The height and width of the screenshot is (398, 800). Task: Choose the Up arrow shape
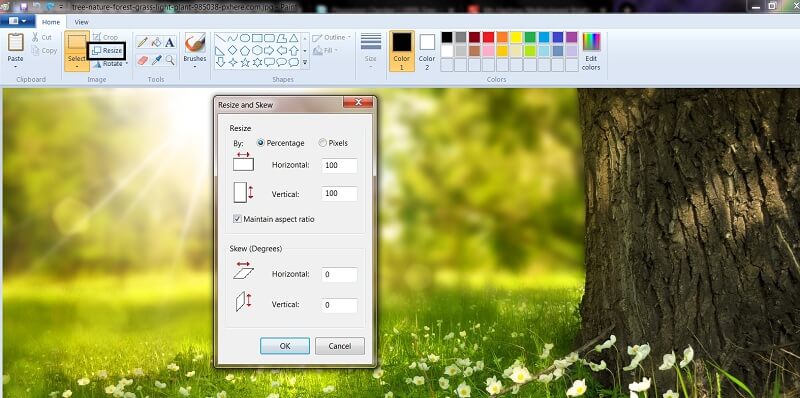click(294, 51)
